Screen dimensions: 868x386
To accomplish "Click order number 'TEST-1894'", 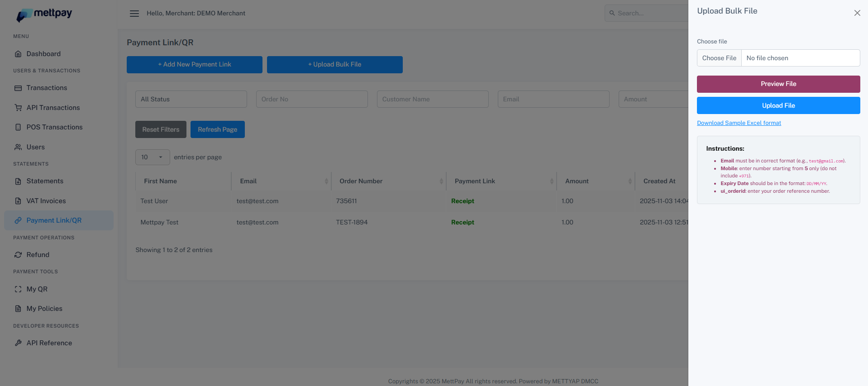I will 352,222.
